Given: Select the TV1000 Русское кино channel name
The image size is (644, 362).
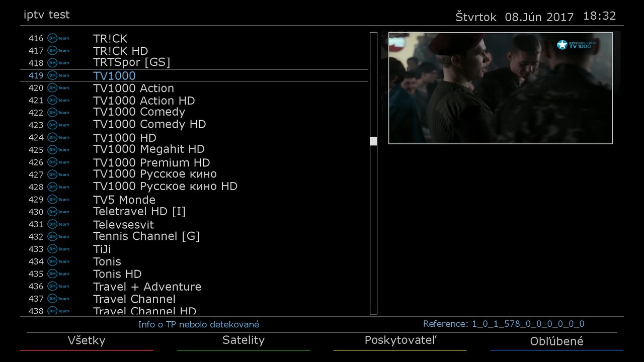Looking at the screenshot, I should click(x=155, y=174).
